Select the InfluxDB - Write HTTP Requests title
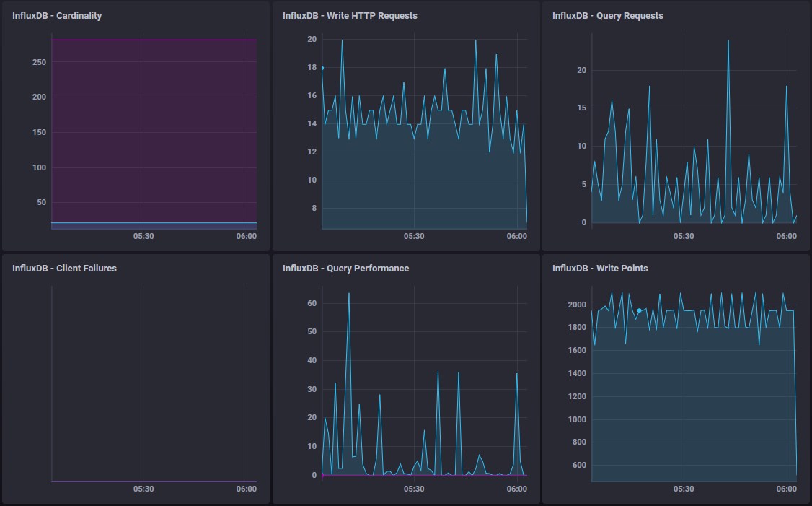 [350, 16]
